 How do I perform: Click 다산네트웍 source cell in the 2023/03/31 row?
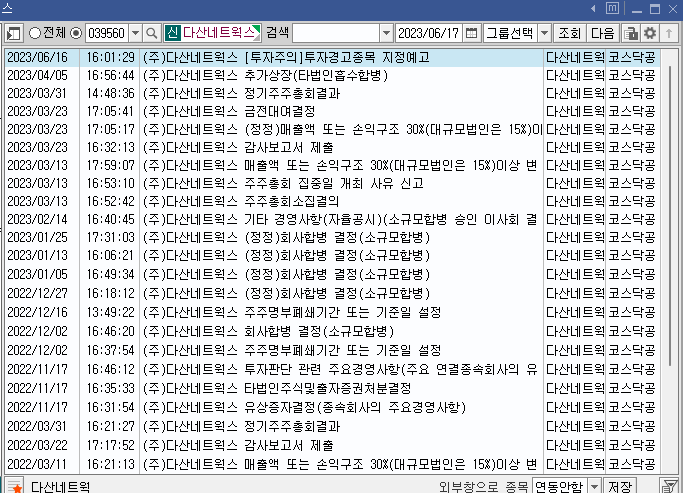(575, 93)
